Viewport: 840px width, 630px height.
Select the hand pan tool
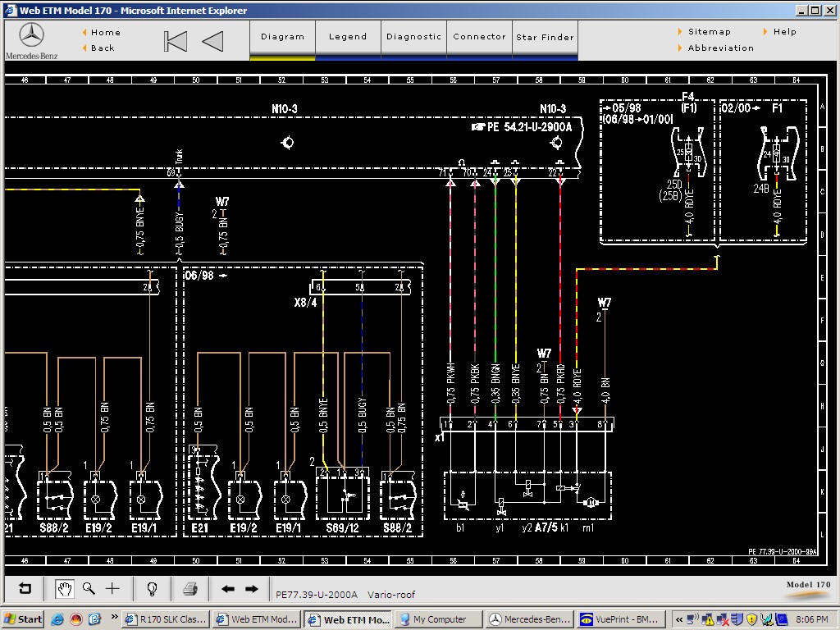65,589
